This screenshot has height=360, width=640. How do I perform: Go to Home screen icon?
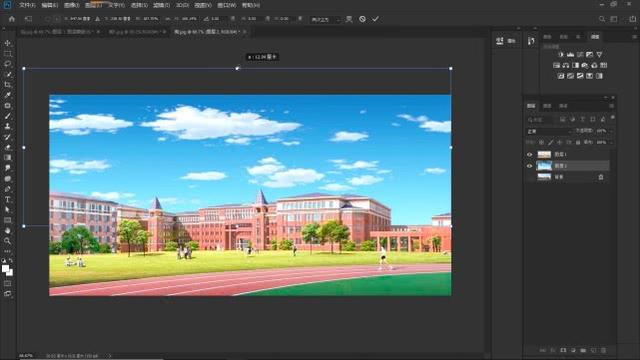(11, 19)
